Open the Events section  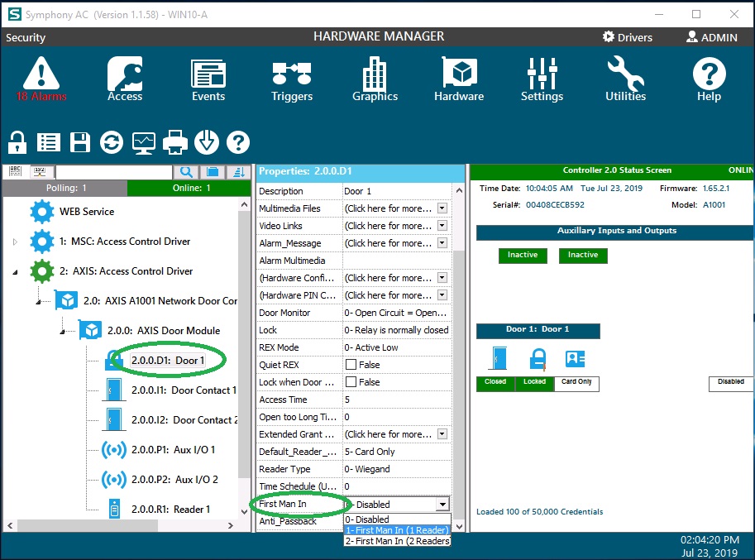coord(208,79)
